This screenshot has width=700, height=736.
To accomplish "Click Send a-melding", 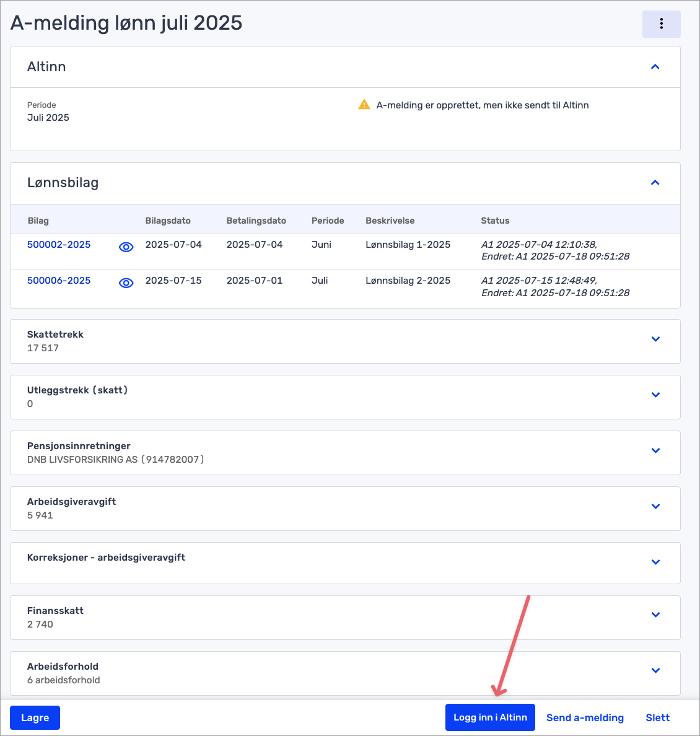I will pos(585,717).
